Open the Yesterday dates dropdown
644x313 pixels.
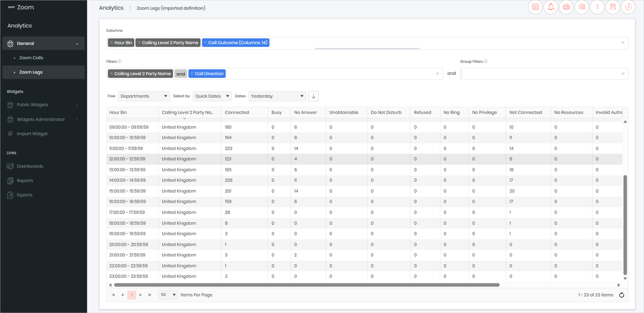[277, 96]
